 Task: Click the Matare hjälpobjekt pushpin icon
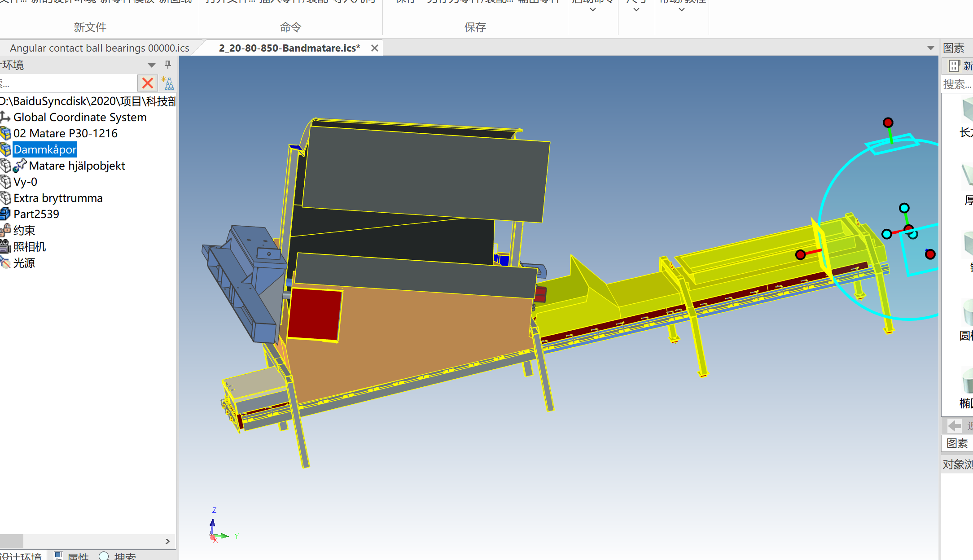20,166
